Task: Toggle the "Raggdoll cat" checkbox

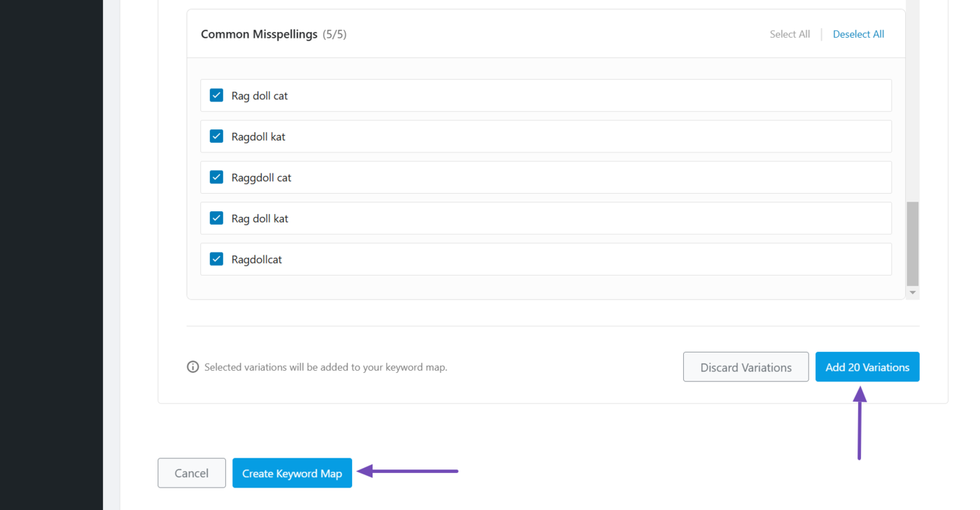Action: pyautogui.click(x=216, y=177)
